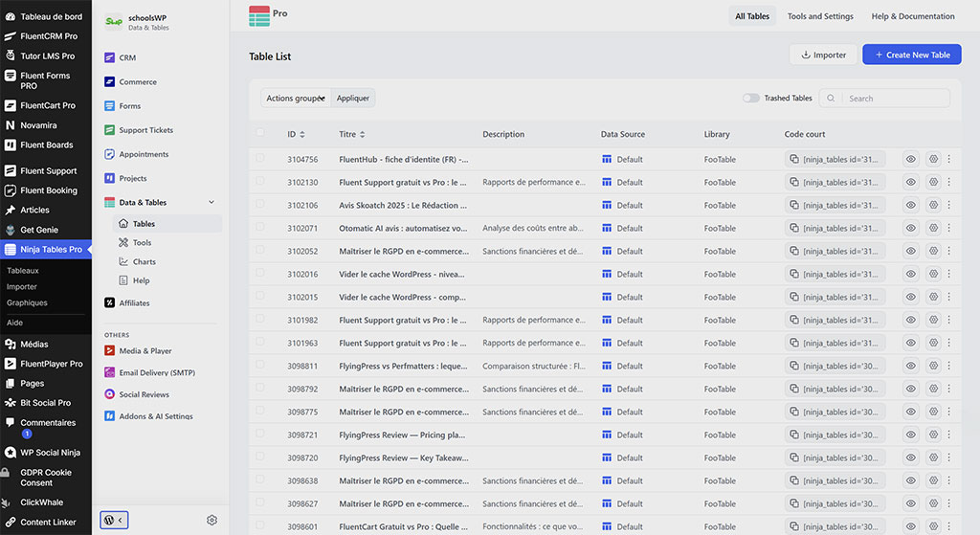Open the CRM module icon
The width and height of the screenshot is (980, 535).
[x=109, y=57]
